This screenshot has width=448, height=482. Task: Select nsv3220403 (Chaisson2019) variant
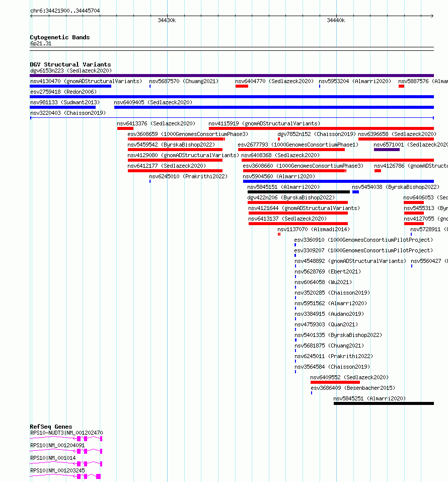coord(68,113)
